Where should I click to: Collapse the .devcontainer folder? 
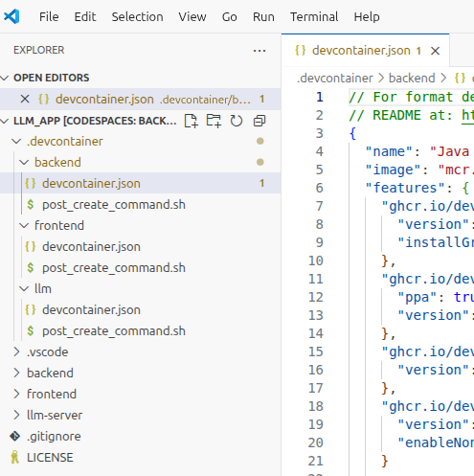pyautogui.click(x=16, y=141)
